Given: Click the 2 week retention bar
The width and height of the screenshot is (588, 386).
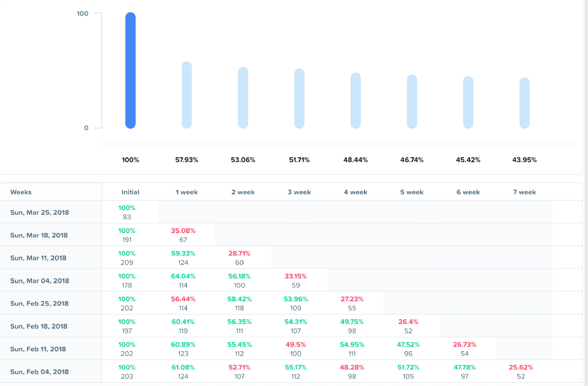Looking at the screenshot, I should (243, 98).
